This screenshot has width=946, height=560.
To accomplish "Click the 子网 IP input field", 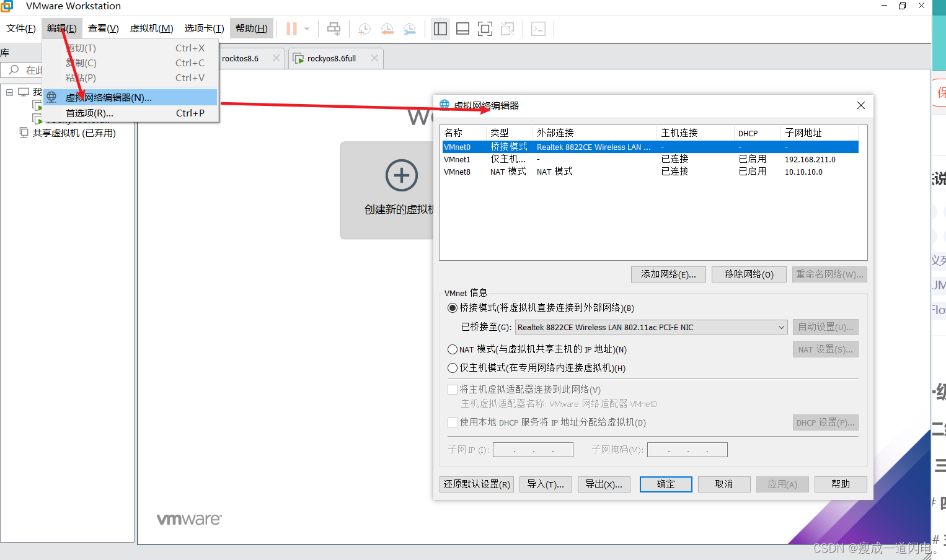I will pyautogui.click(x=533, y=450).
